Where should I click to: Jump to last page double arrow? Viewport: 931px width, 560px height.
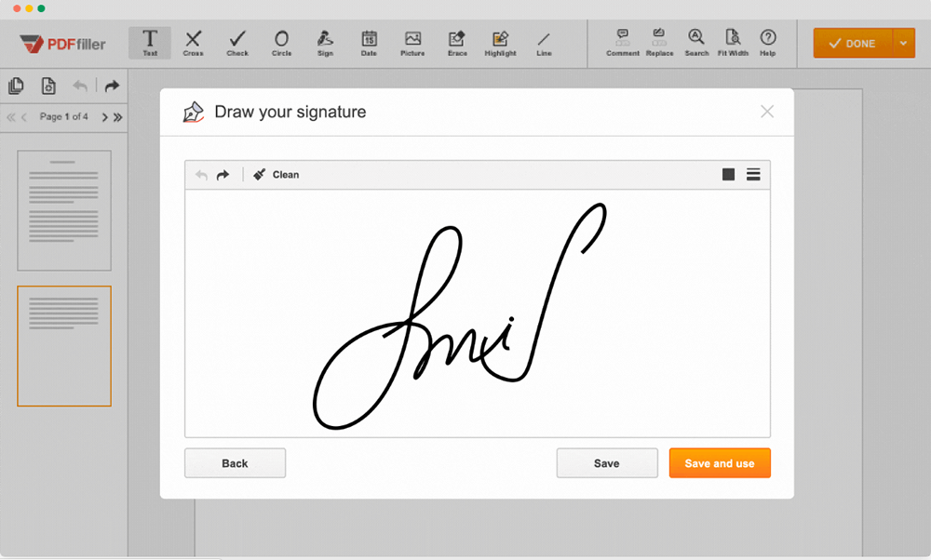click(118, 117)
